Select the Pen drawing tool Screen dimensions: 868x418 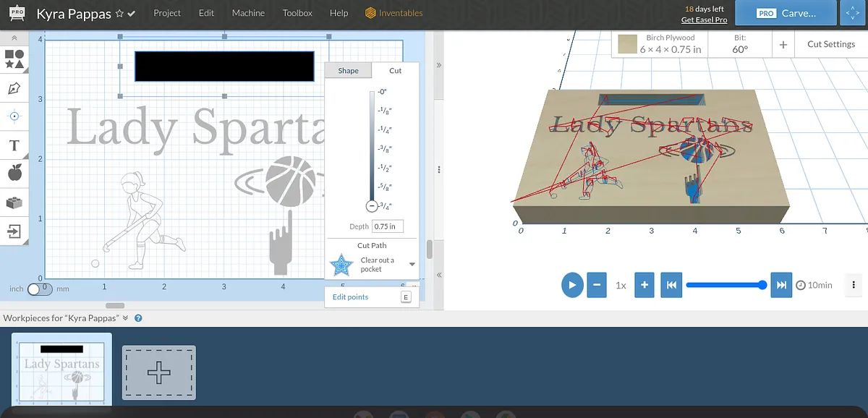[14, 88]
